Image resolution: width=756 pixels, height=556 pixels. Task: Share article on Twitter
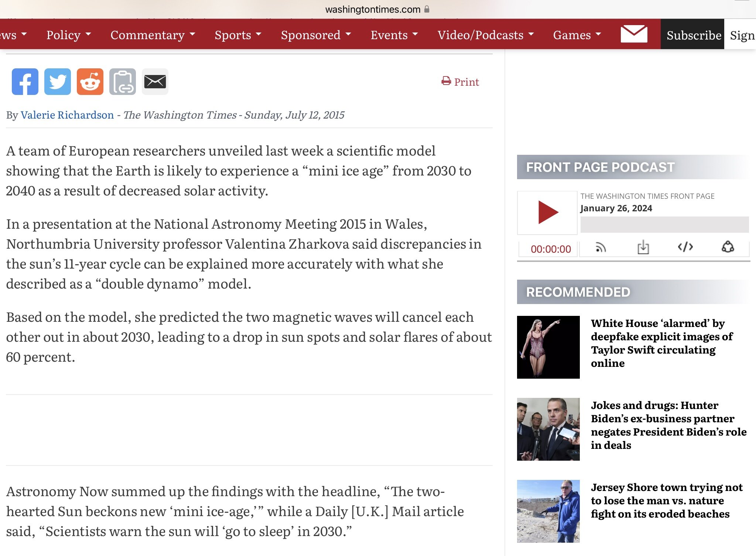tap(57, 82)
